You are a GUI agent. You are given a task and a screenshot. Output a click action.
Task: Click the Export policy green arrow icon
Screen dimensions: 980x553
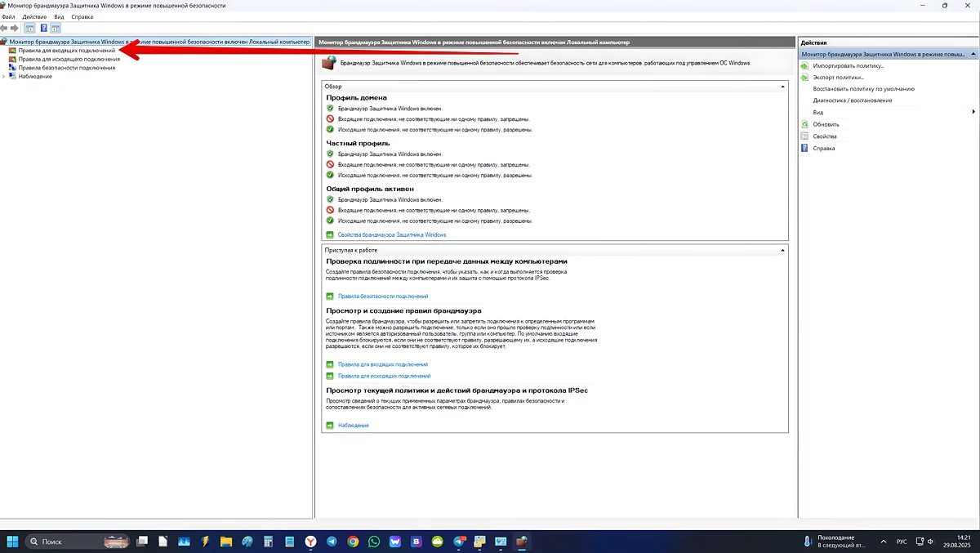[805, 77]
